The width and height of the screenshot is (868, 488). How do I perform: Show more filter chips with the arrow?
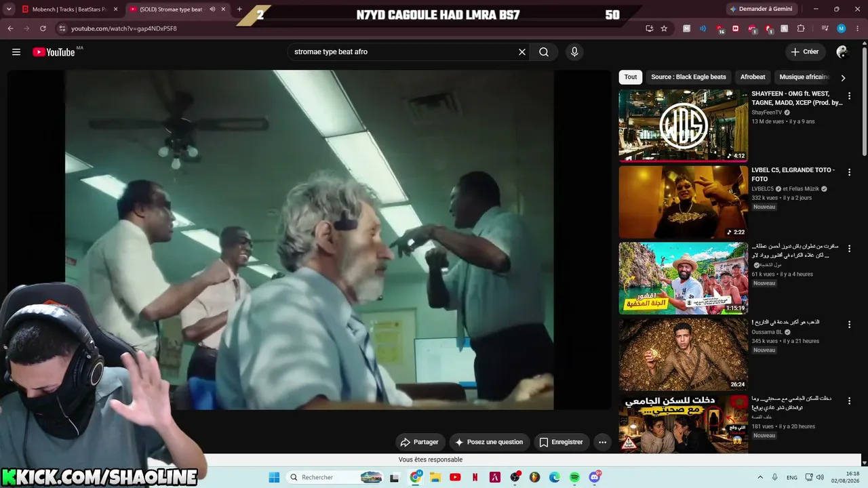click(x=843, y=78)
